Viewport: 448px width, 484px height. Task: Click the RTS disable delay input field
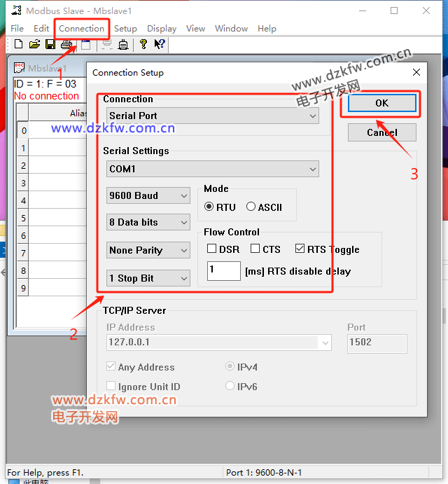click(x=223, y=271)
